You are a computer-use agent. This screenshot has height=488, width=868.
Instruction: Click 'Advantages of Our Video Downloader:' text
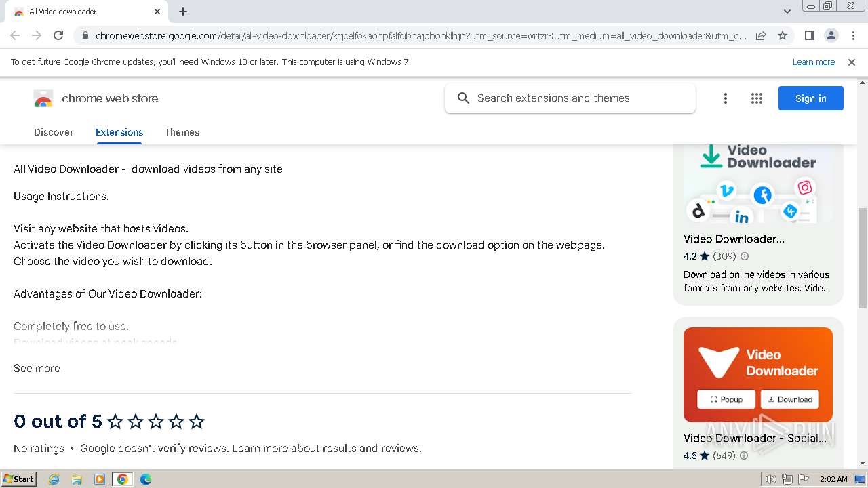(x=108, y=294)
